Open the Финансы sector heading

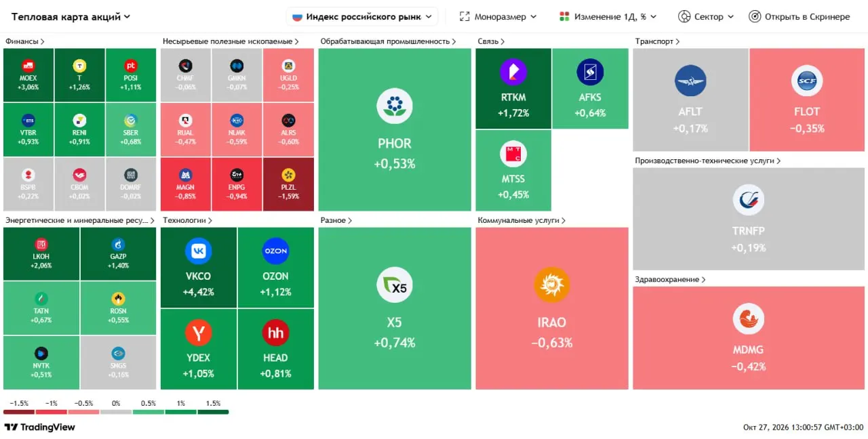(25, 41)
